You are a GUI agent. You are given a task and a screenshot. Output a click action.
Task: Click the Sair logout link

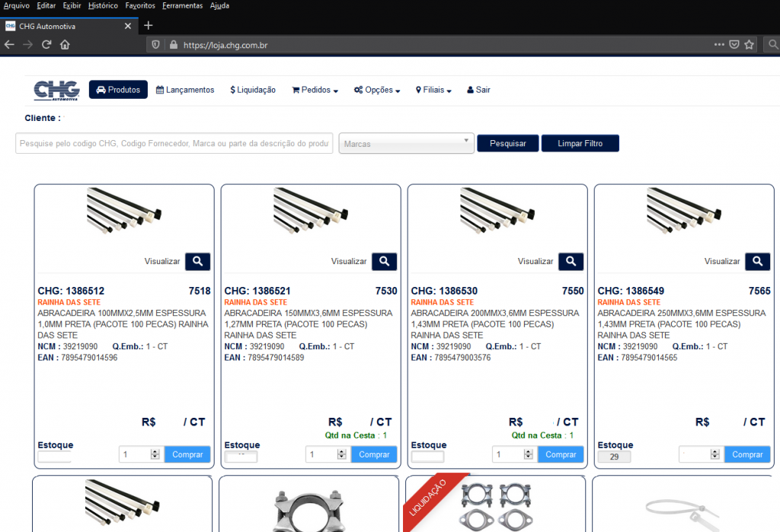click(478, 90)
